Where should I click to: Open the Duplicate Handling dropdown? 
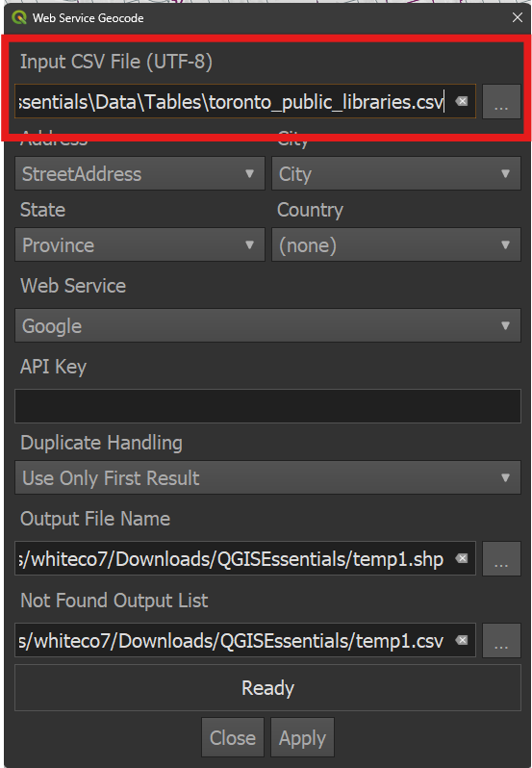pos(267,477)
